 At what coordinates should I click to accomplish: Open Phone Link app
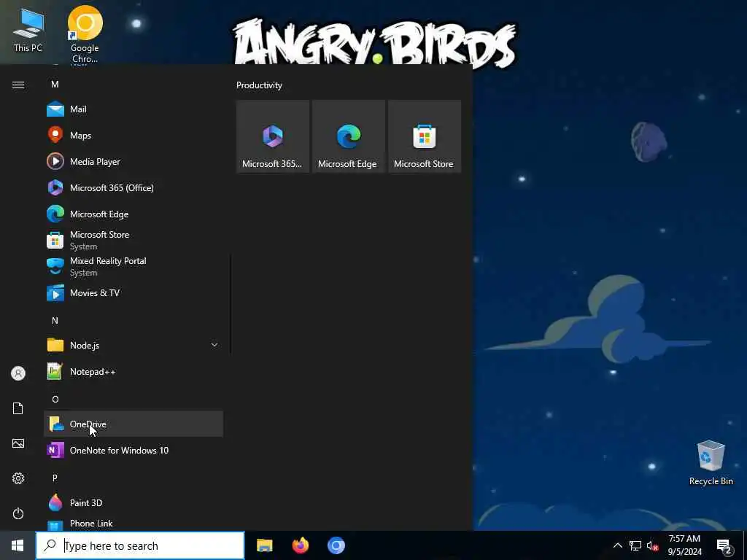click(133, 524)
